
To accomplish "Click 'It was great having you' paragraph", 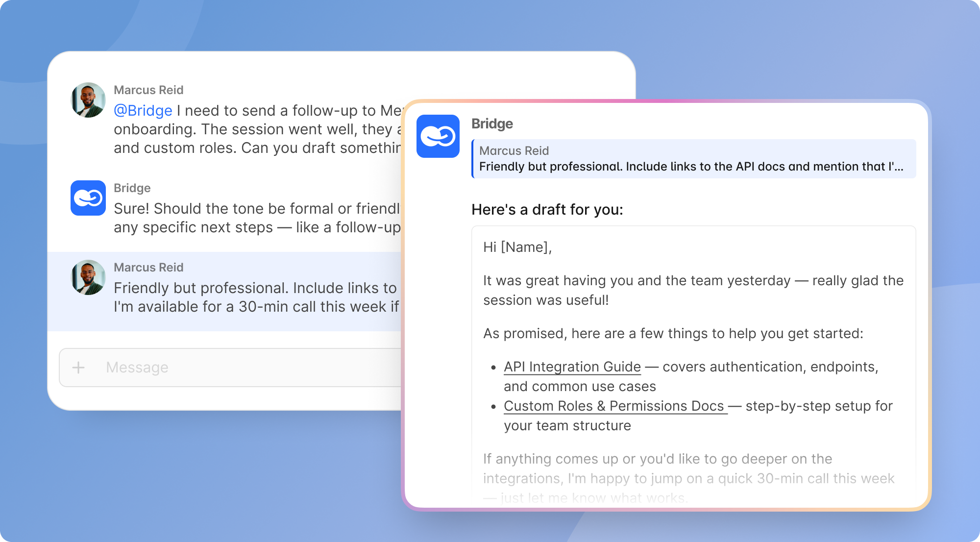I will [693, 290].
